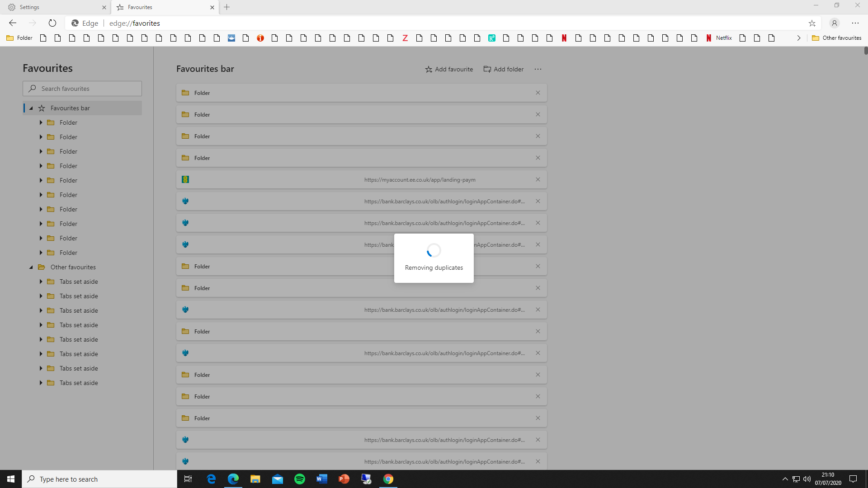Click the star icon in address bar
This screenshot has height=488, width=868.
(812, 23)
